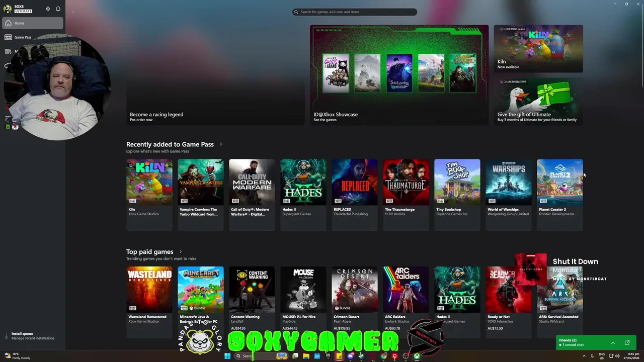This screenshot has height=362, width=644.
Task: Open Hades II tile in Top paid games
Action: click(457, 302)
